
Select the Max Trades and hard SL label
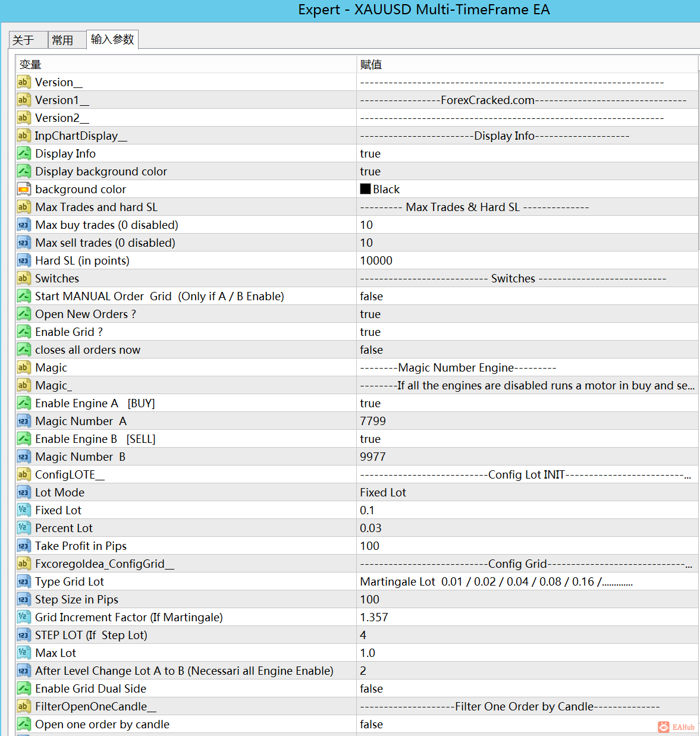(x=96, y=207)
